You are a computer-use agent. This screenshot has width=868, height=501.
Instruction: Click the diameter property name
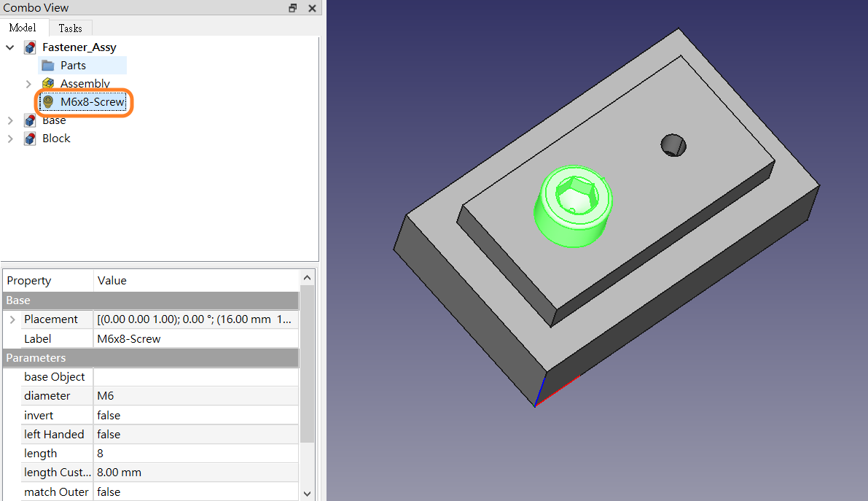47,396
